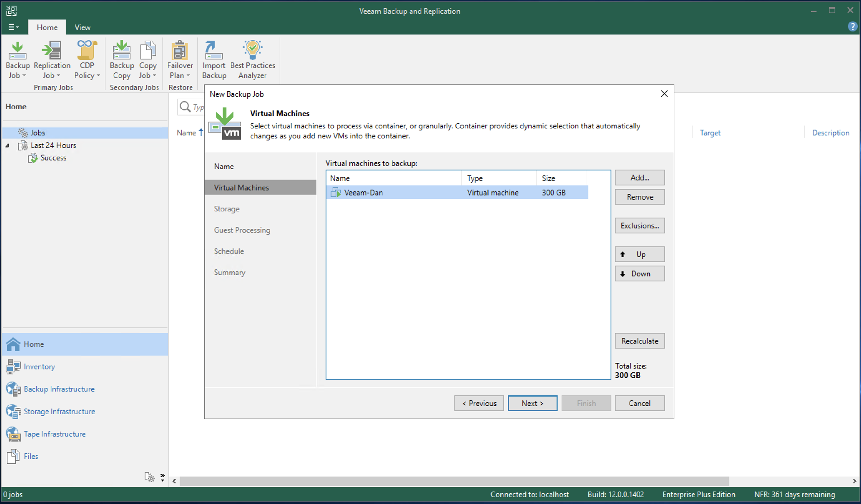Click the Add... button
This screenshot has width=861, height=504.
point(640,178)
